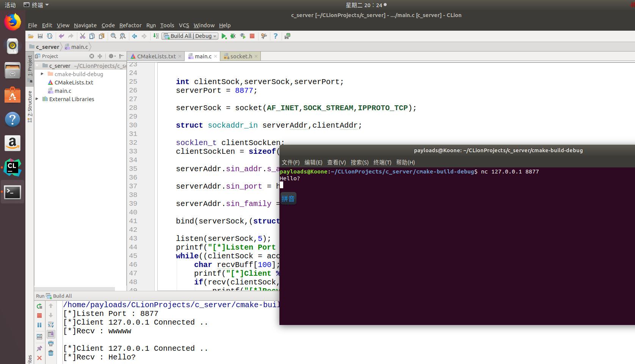Viewport: 635px width, 364px height.
Task: Open the Refactor menu
Action: (x=130, y=25)
